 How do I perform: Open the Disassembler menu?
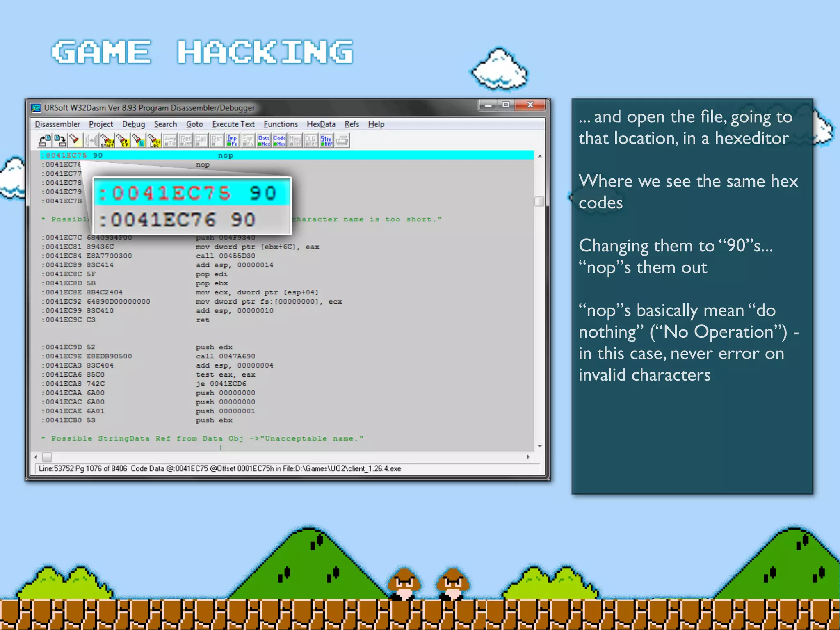(x=57, y=124)
